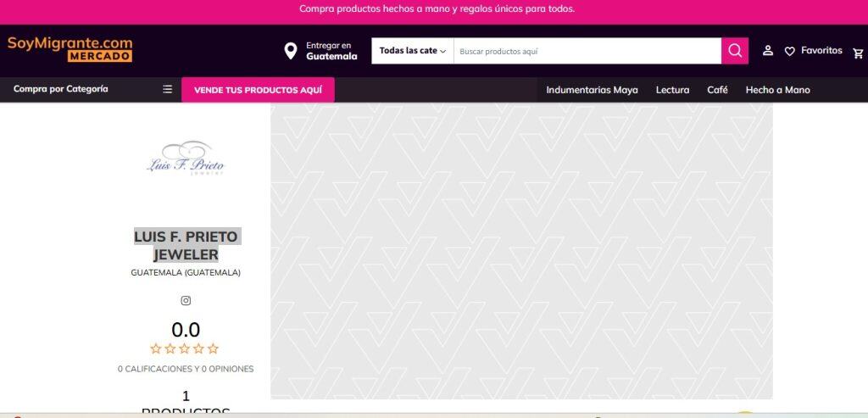The width and height of the screenshot is (868, 418).
Task: Go to Indumentarias Maya
Action: 592,90
